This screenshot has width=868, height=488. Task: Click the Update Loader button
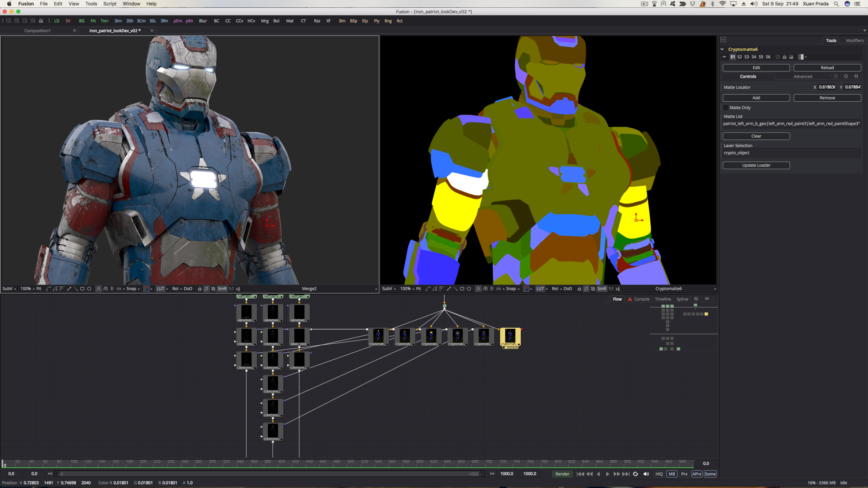pos(756,165)
